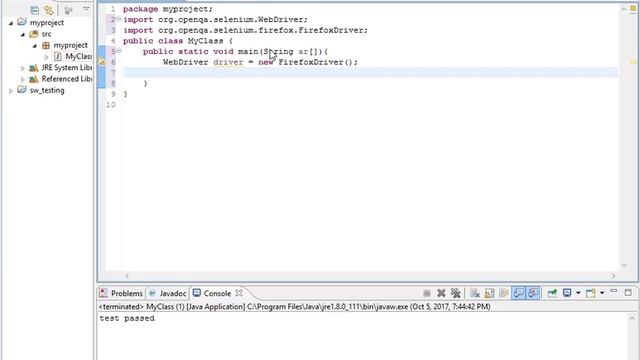Image resolution: width=640 pixels, height=360 pixels.
Task: Expand the sw_testing project node
Action: tap(11, 91)
